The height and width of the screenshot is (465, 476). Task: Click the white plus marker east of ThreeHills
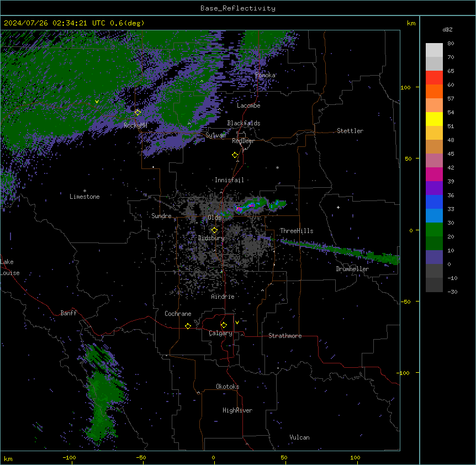338,207
